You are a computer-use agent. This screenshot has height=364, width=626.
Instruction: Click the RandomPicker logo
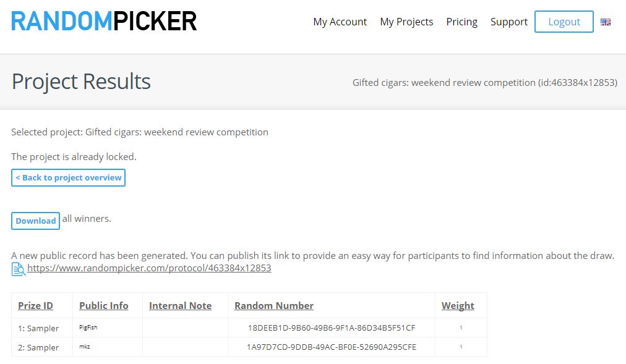coord(104,21)
